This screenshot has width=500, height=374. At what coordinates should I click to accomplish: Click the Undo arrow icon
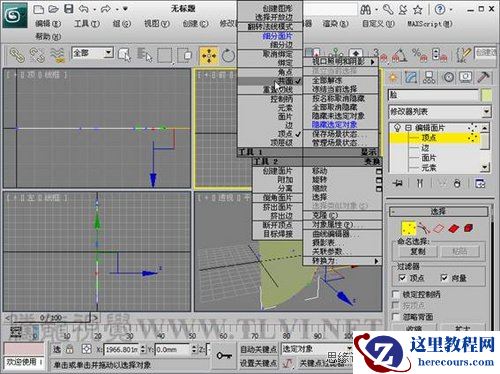click(x=83, y=9)
